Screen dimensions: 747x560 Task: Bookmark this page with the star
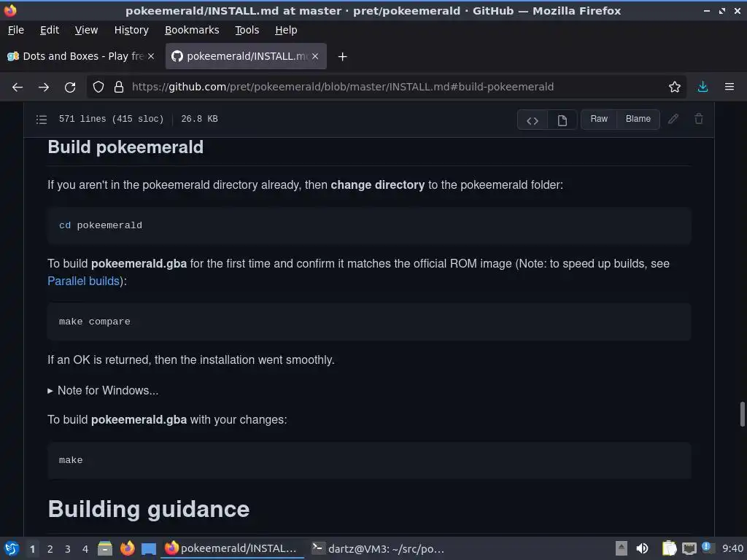(x=674, y=87)
